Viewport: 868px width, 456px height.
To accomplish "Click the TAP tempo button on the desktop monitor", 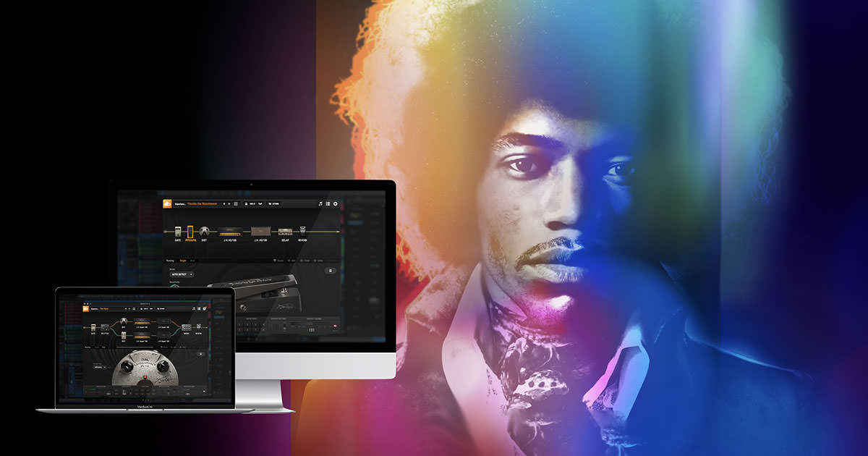I will [x=260, y=204].
